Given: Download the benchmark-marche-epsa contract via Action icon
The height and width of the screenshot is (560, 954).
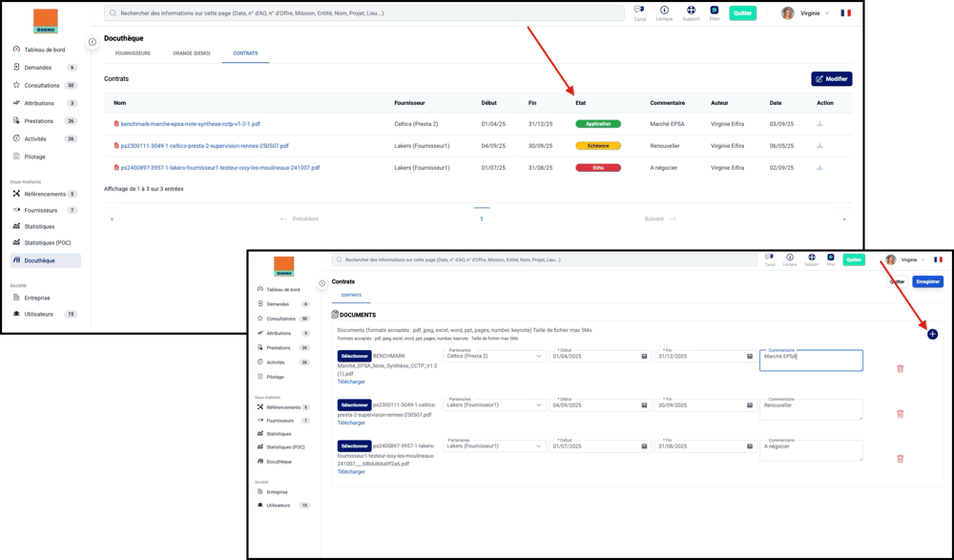Looking at the screenshot, I should click(819, 124).
